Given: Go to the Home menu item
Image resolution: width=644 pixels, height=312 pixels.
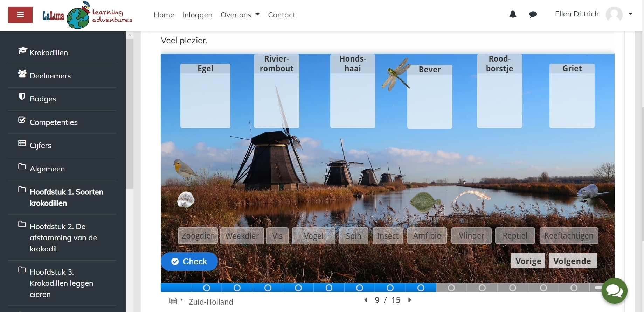Looking at the screenshot, I should pyautogui.click(x=164, y=15).
